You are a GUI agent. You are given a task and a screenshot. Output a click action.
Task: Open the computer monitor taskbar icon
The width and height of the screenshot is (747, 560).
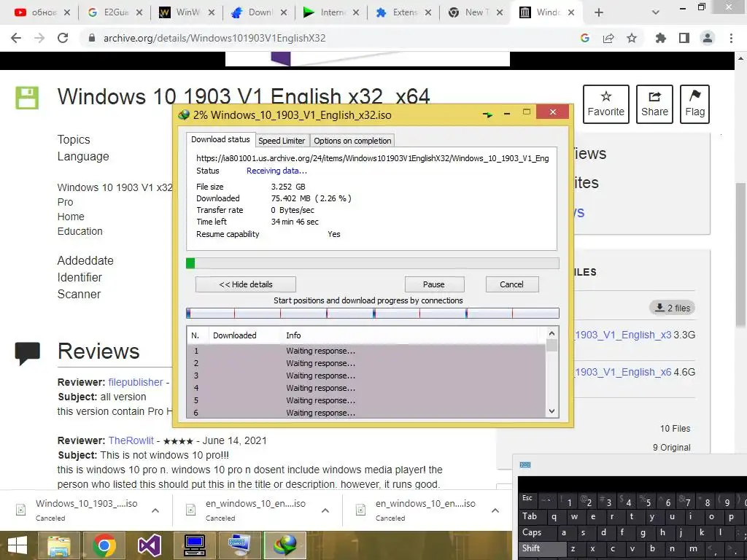(195, 545)
